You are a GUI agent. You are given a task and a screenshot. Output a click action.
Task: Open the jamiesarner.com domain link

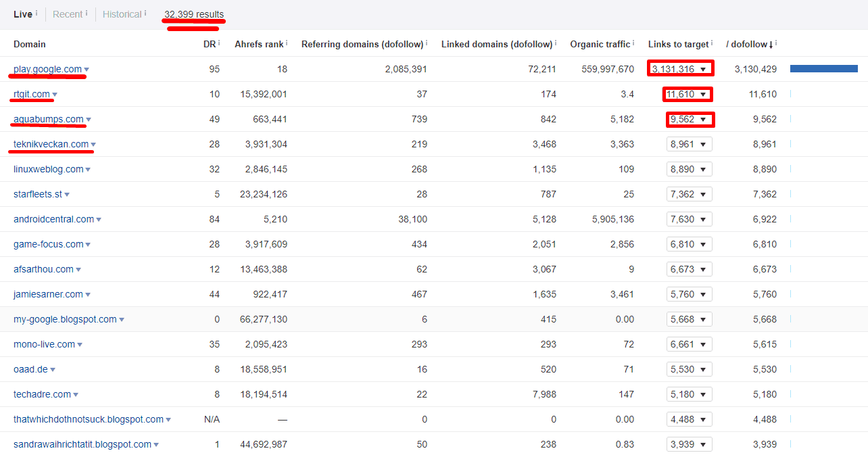tap(48, 294)
